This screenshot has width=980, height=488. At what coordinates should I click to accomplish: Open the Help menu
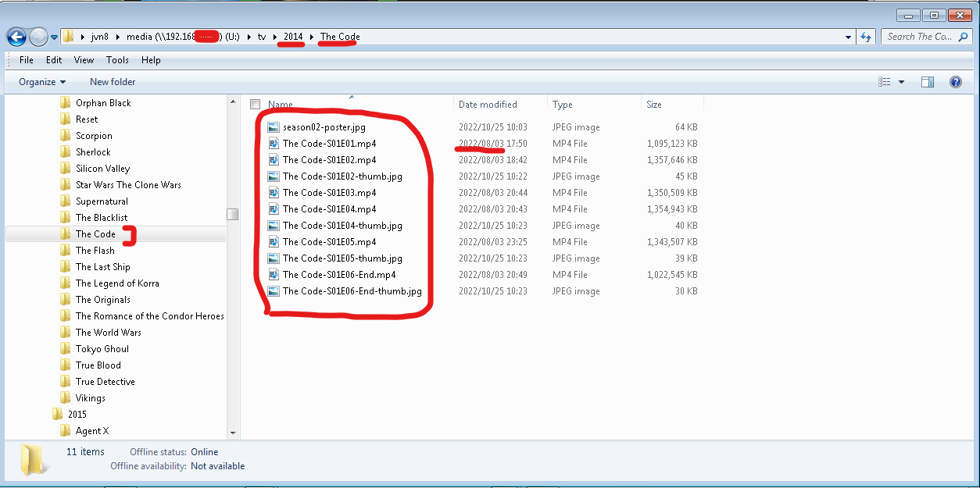(151, 60)
